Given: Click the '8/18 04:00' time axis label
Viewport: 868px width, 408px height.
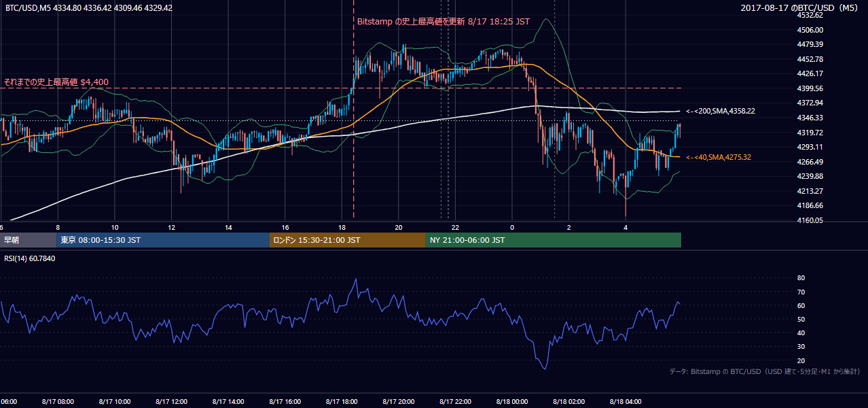Looking at the screenshot, I should pyautogui.click(x=626, y=402).
